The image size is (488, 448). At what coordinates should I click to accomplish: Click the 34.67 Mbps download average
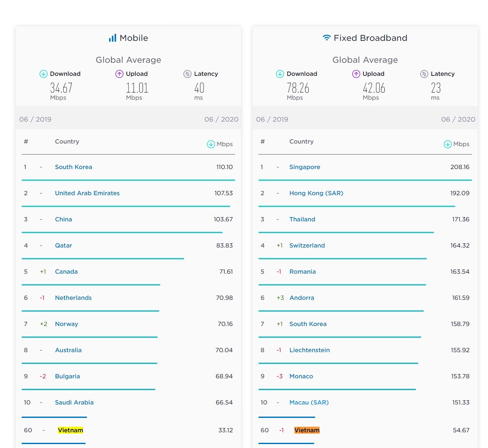pos(61,88)
